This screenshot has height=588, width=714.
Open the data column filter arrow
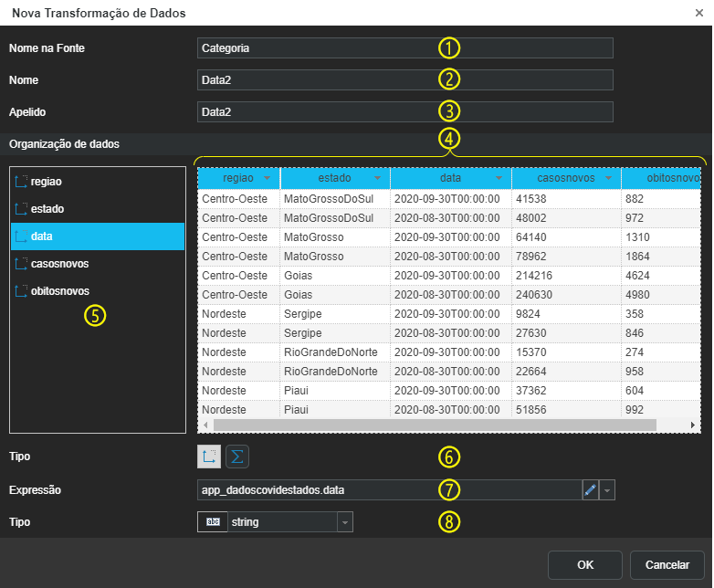[x=499, y=178]
